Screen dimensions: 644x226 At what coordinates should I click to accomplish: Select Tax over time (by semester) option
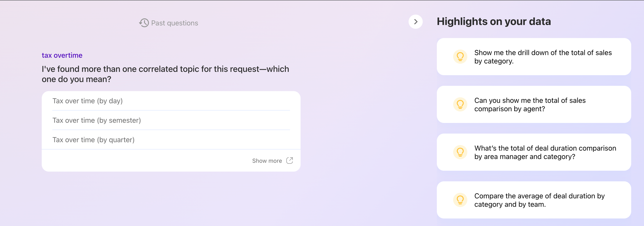pyautogui.click(x=96, y=120)
